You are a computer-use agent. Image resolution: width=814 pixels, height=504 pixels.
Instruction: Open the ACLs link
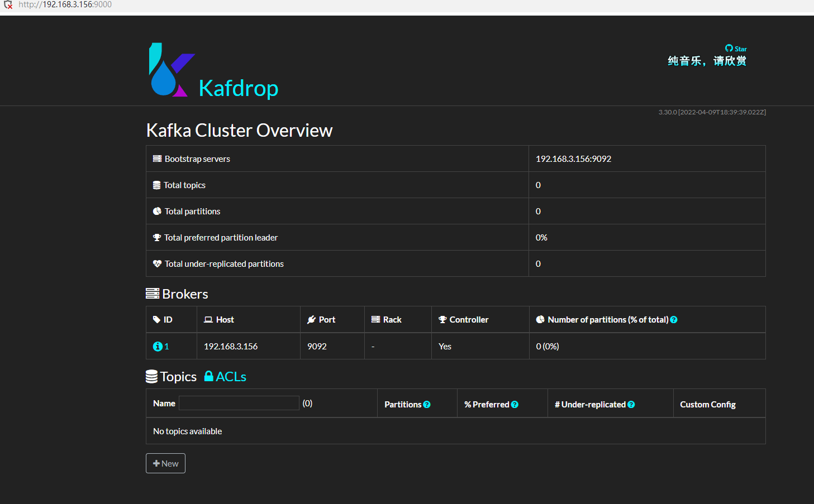tap(231, 377)
